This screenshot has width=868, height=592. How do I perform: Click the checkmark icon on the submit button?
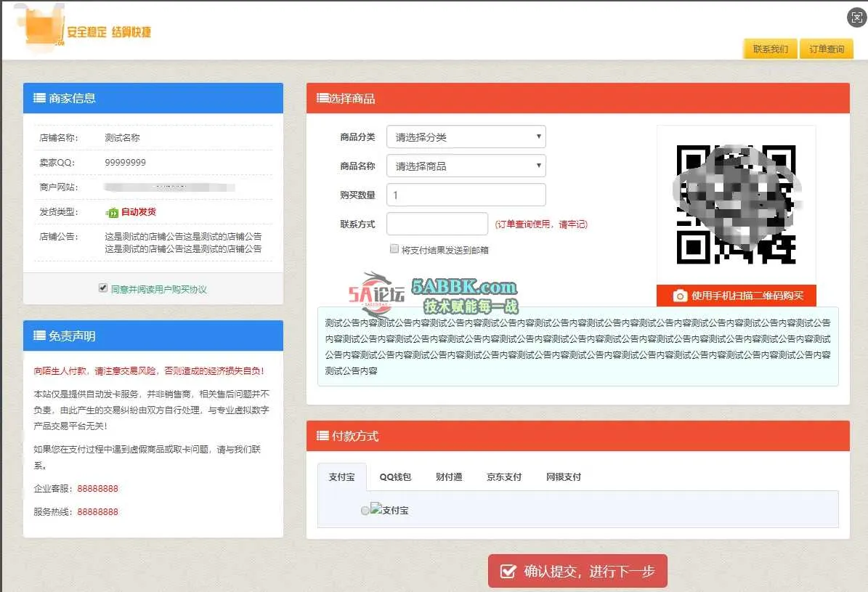[508, 572]
